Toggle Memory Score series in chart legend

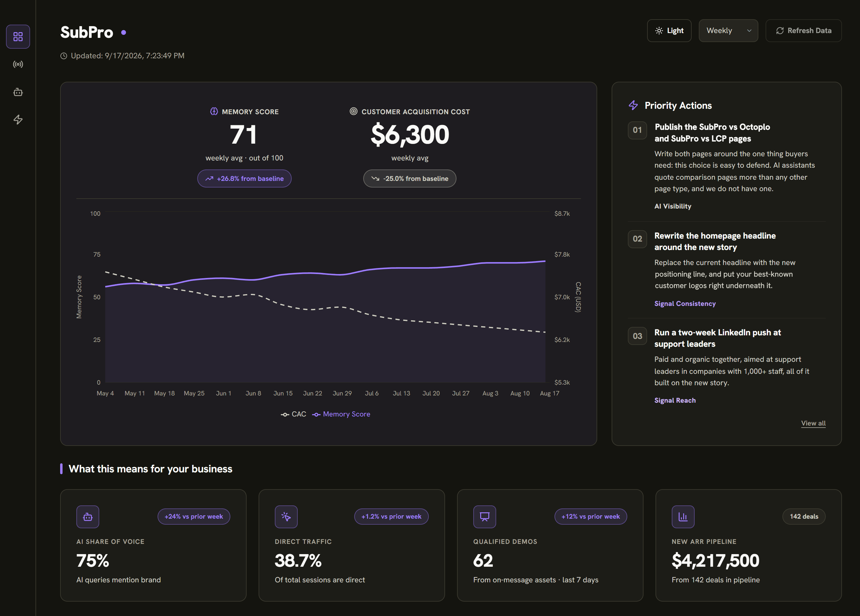click(341, 414)
